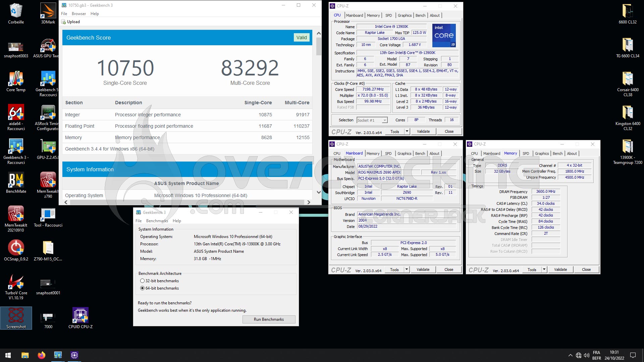Click the Firefox icon in the taskbar

pyautogui.click(x=42, y=355)
